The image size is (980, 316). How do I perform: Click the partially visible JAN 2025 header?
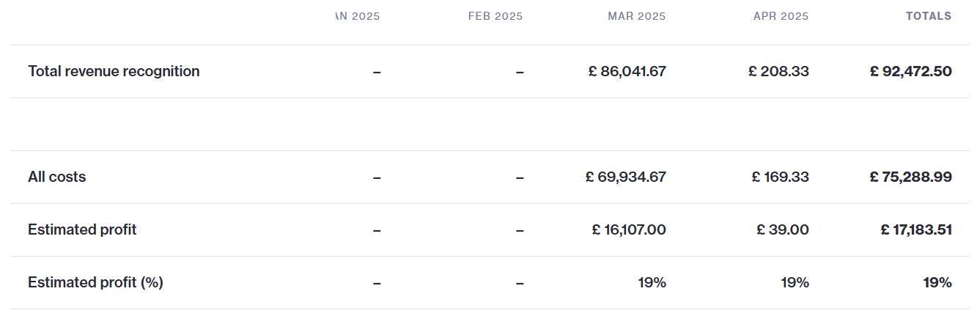pos(357,16)
